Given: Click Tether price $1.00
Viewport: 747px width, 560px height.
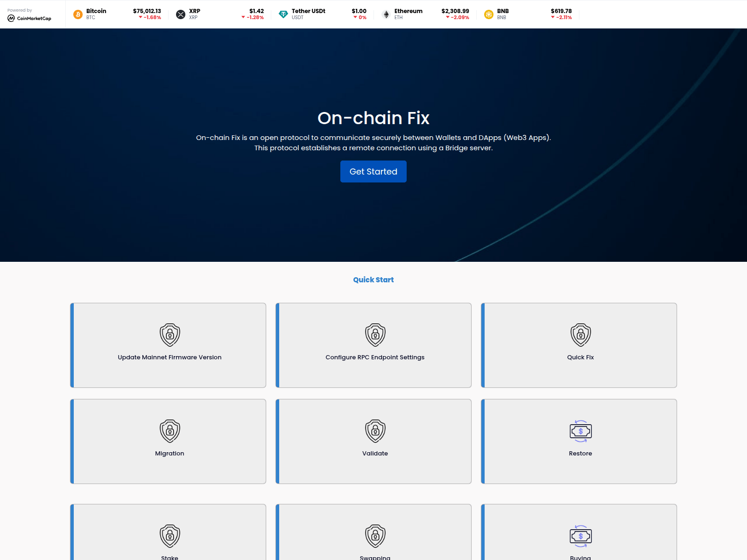Looking at the screenshot, I should coord(359,11).
